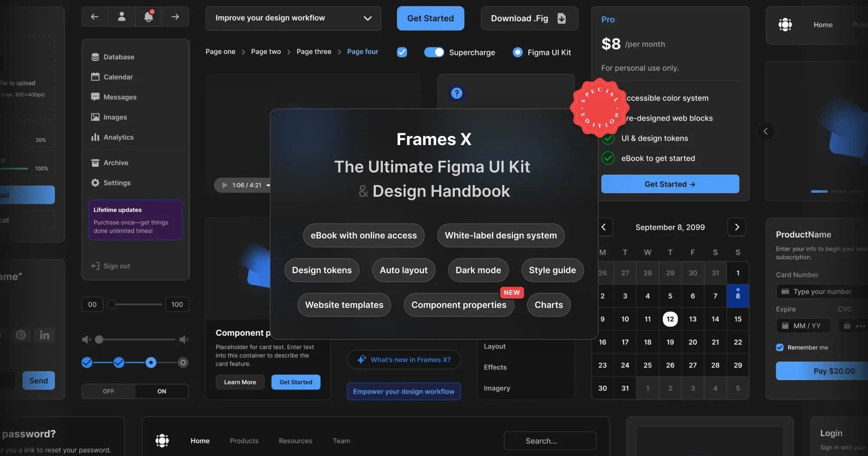The width and height of the screenshot is (868, 456).
Task: Click the Learn More button
Action: click(x=240, y=382)
